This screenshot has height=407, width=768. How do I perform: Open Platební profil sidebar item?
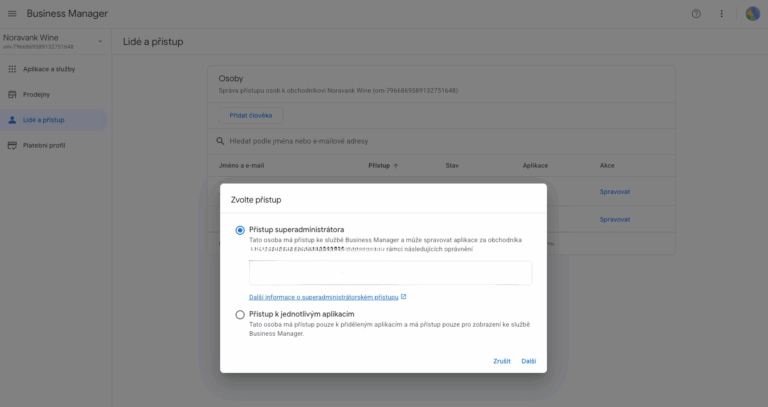(44, 145)
